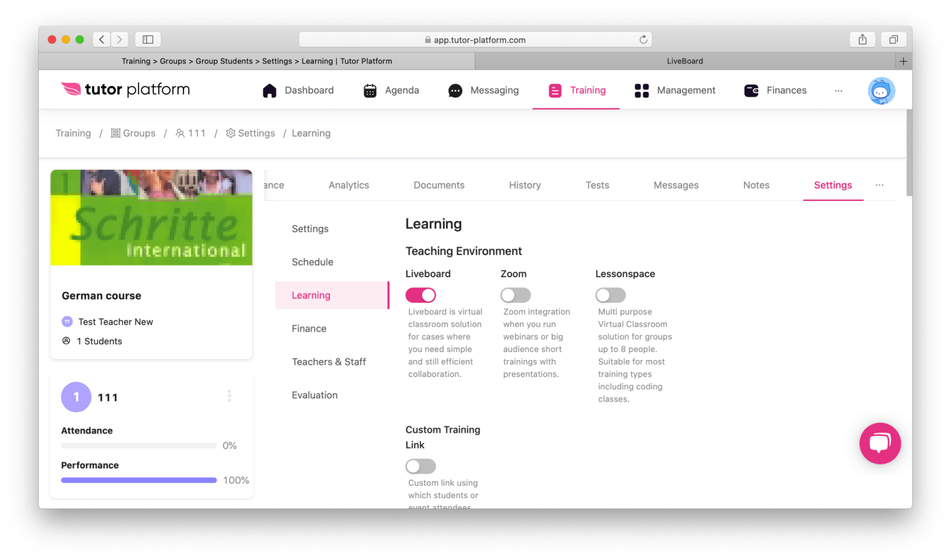Select Learning in the settings sidebar
This screenshot has height=560, width=951.
[x=311, y=295]
